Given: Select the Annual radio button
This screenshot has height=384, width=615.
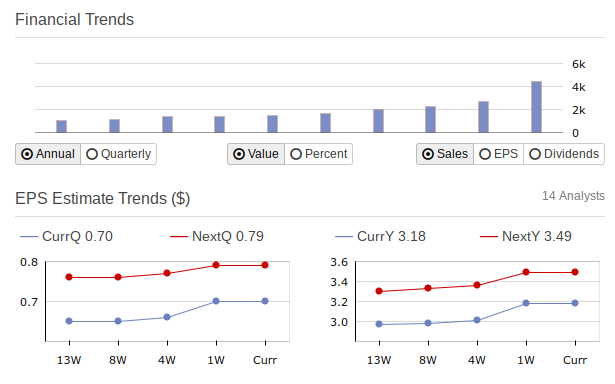Looking at the screenshot, I should tap(48, 154).
